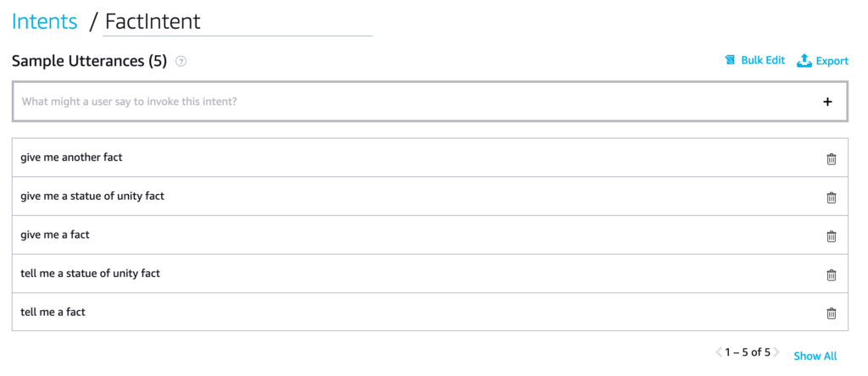Image resolution: width=868 pixels, height=376 pixels.
Task: Open the Intents breadcrumb link
Action: click(44, 21)
